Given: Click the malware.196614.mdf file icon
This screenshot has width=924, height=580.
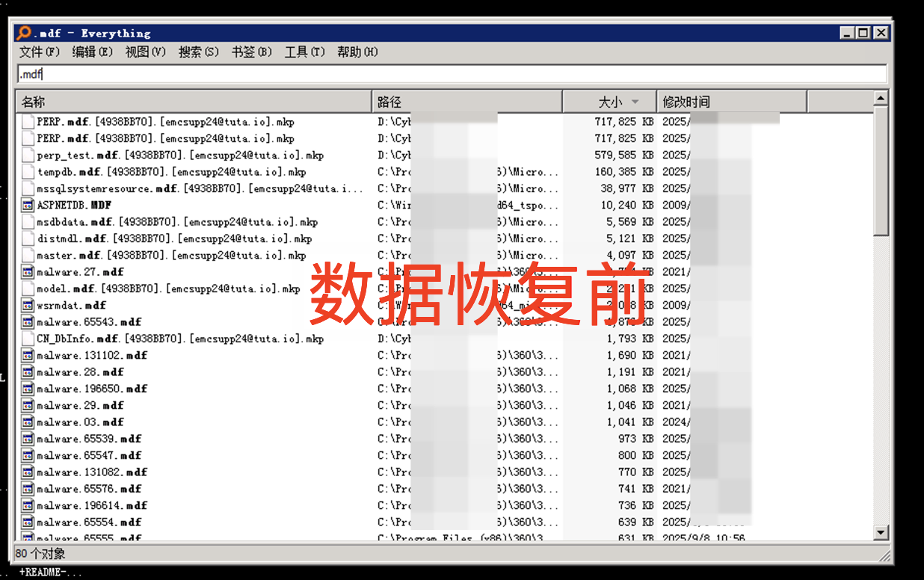Looking at the screenshot, I should 28,505.
